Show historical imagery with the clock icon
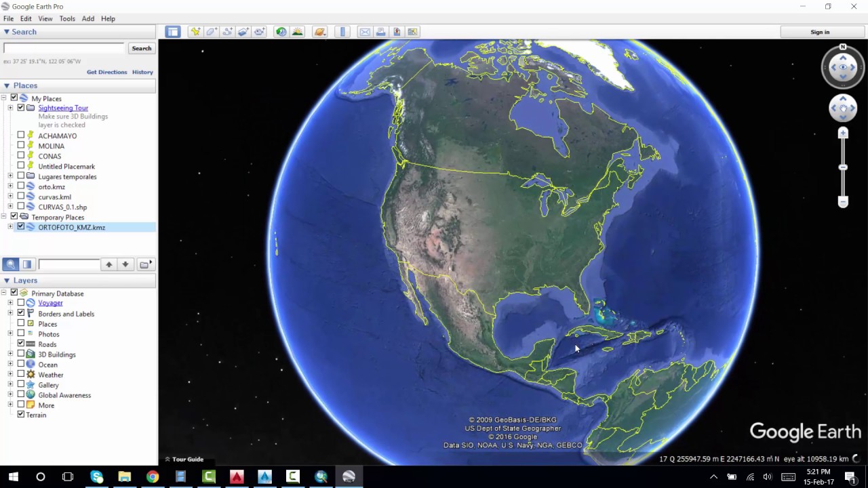Viewport: 868px width, 488px height. [281, 32]
